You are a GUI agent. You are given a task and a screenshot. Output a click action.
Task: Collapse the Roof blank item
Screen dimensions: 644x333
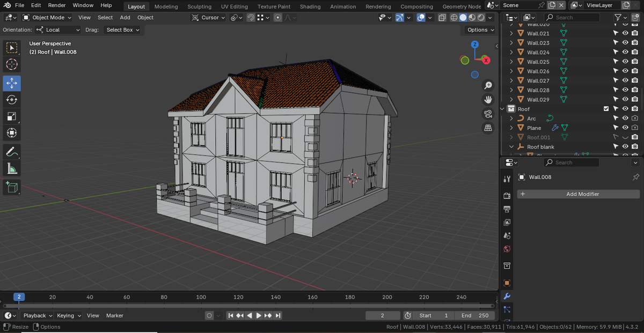pyautogui.click(x=511, y=147)
